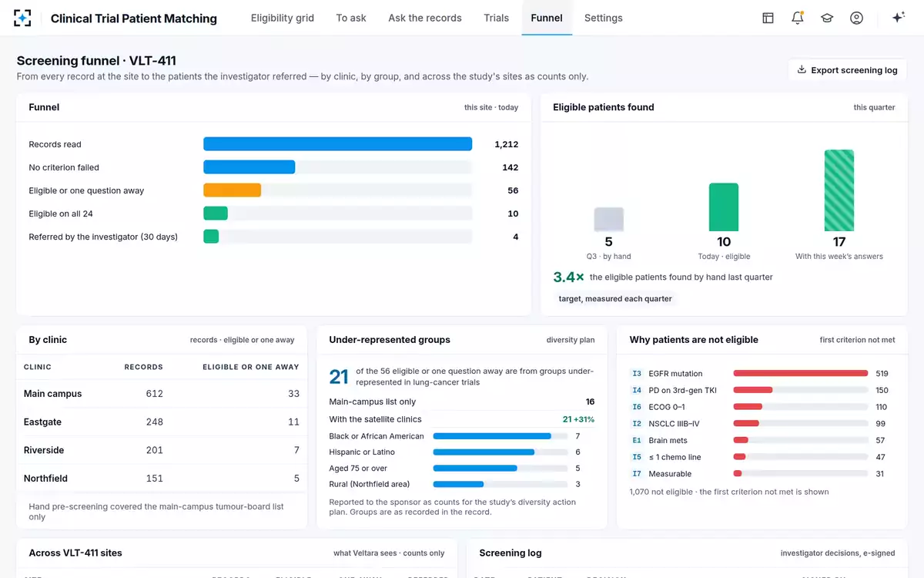Click the Across VLT-411 sites heading

click(x=75, y=553)
